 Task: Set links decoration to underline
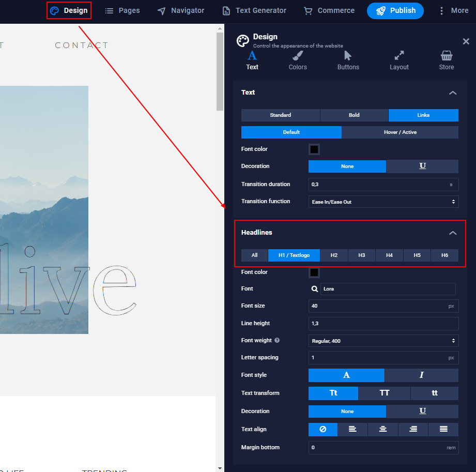422,166
